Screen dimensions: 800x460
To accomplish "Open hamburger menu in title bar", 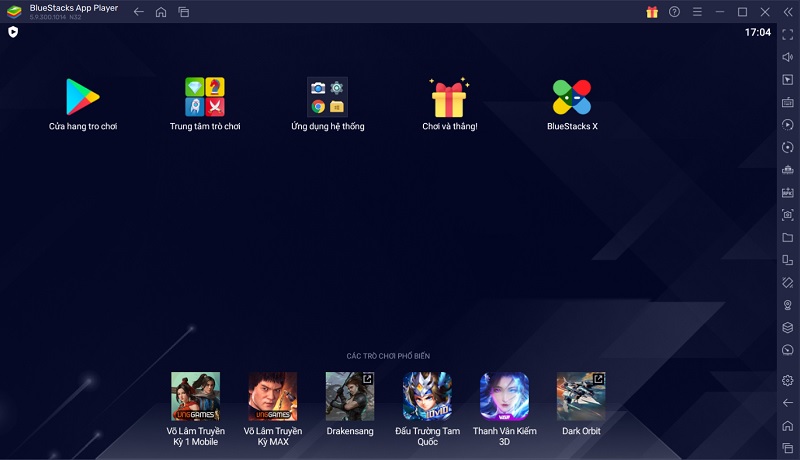I will pyautogui.click(x=697, y=12).
